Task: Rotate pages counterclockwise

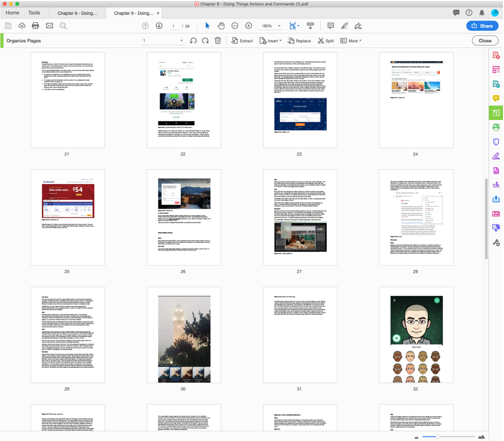Action: [193, 41]
